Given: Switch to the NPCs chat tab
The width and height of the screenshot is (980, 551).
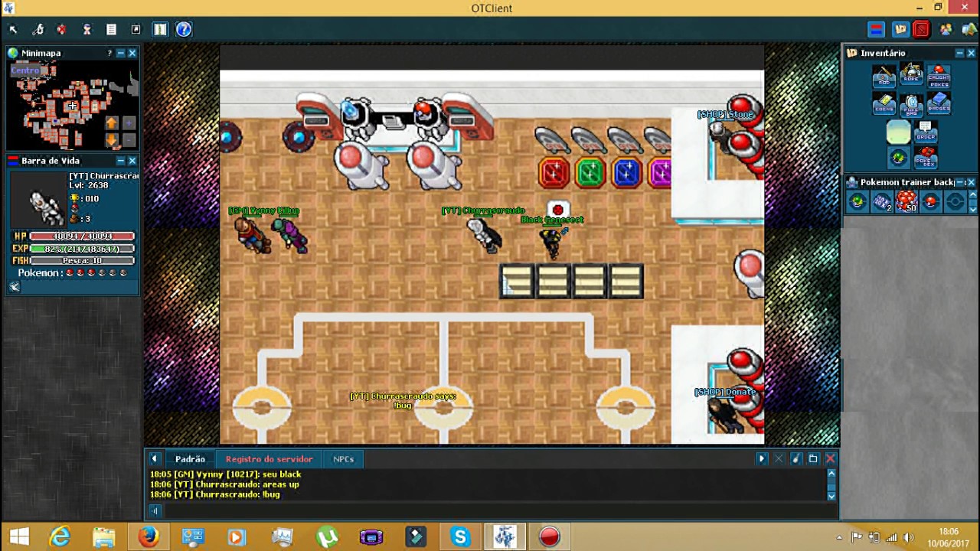Looking at the screenshot, I should click(x=343, y=459).
